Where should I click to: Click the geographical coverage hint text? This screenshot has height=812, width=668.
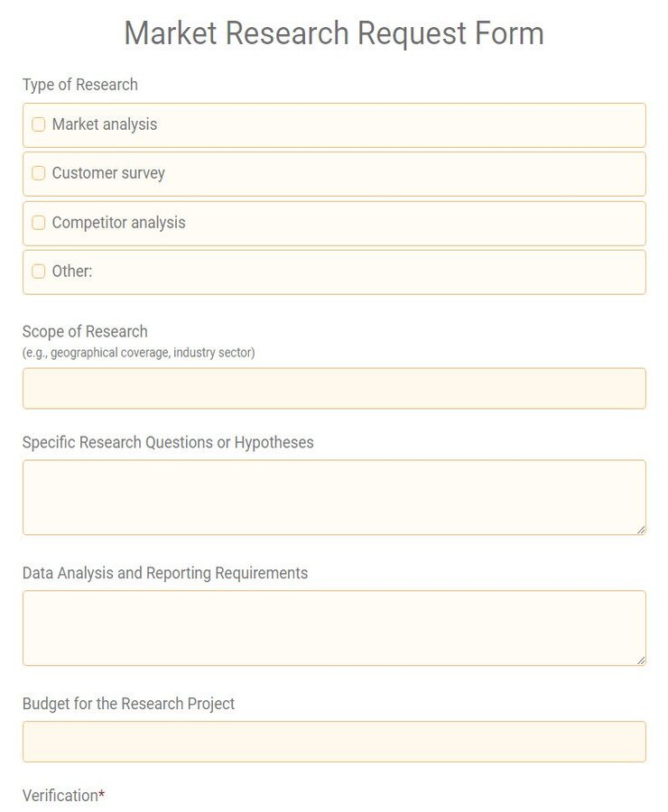(x=139, y=353)
